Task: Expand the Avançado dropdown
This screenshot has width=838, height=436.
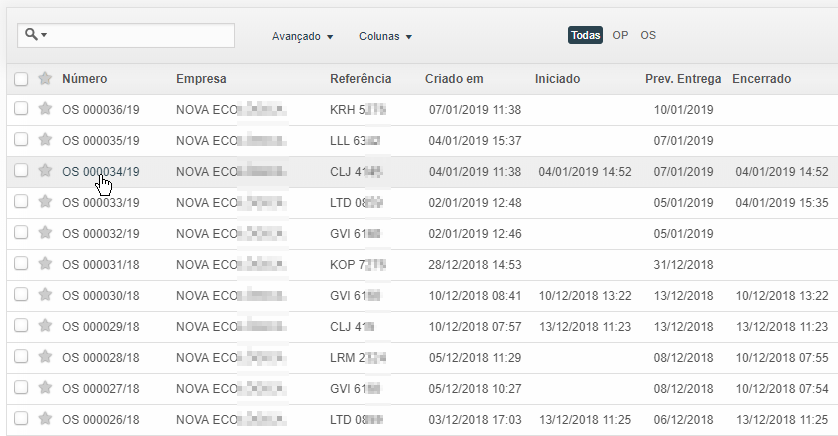Action: [x=302, y=36]
